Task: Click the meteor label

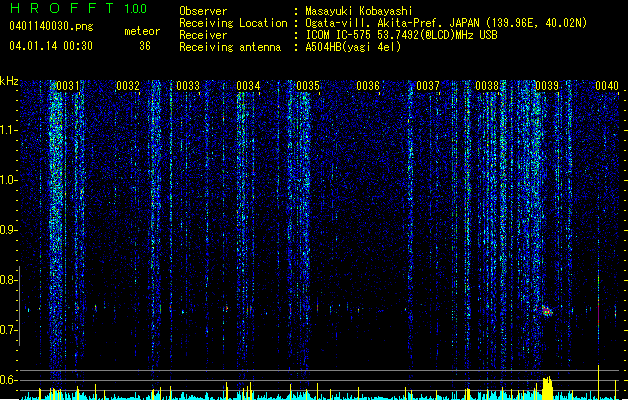Action: pos(142,31)
